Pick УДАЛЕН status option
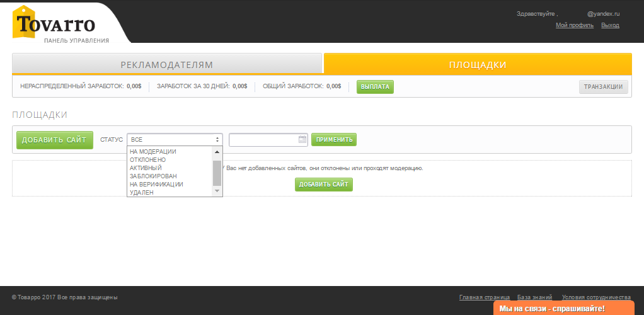Viewport: 644px width, 315px height. pos(142,193)
